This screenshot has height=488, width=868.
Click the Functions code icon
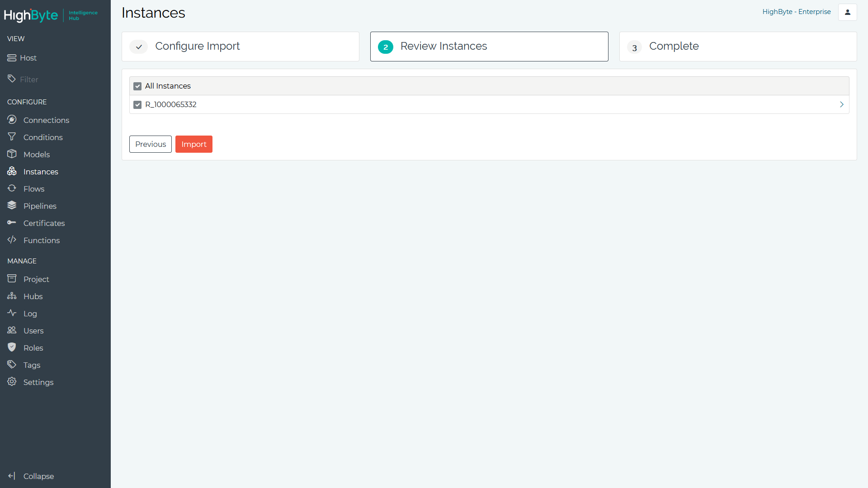(12, 240)
